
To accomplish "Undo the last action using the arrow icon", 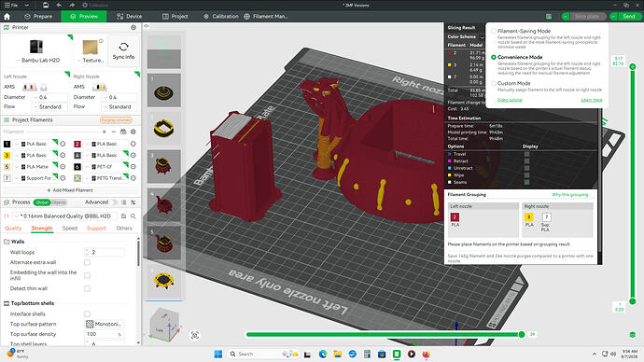I will [x=59, y=5].
